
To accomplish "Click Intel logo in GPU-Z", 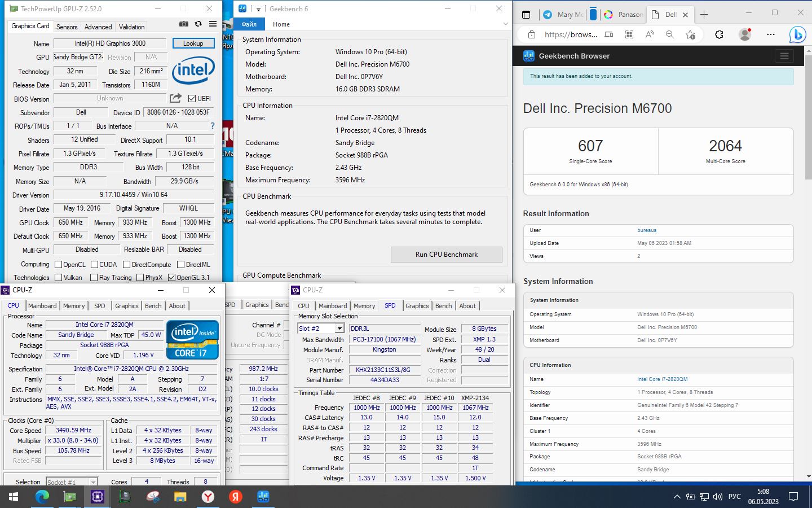I will pyautogui.click(x=193, y=69).
